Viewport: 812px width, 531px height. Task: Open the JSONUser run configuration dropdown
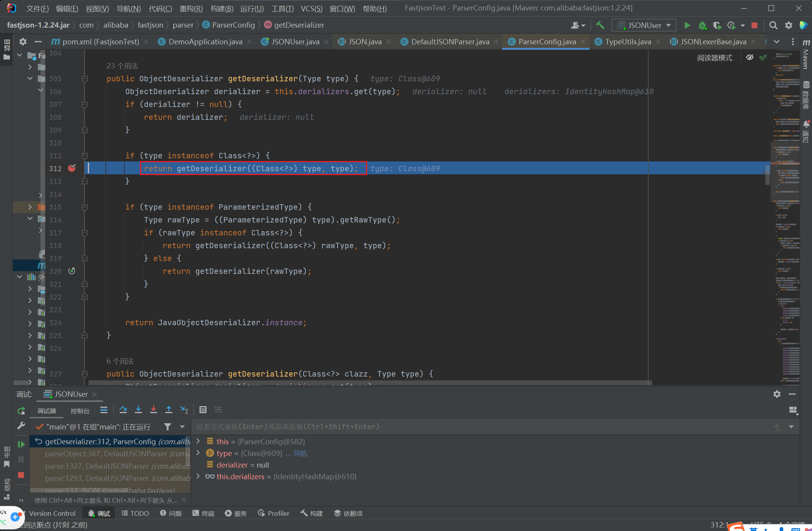[644, 25]
